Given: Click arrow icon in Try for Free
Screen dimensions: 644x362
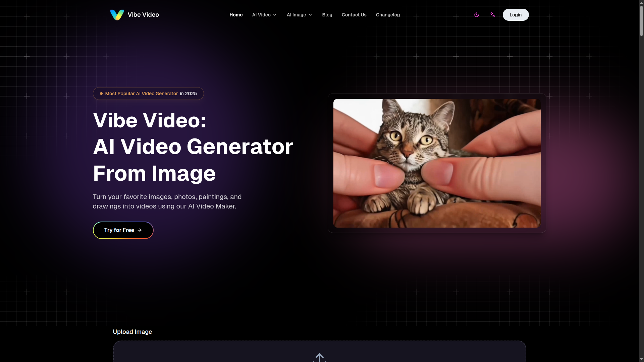Looking at the screenshot, I should (x=140, y=230).
